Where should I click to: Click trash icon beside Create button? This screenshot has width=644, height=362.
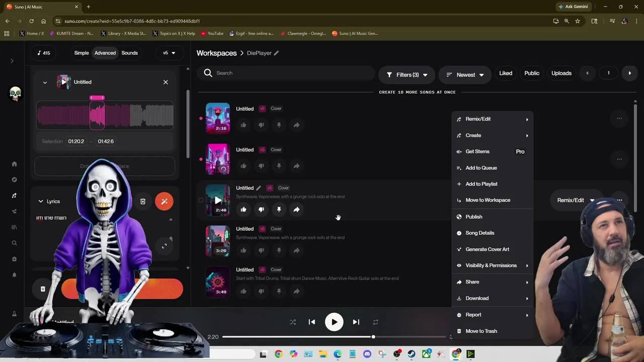(x=43, y=289)
